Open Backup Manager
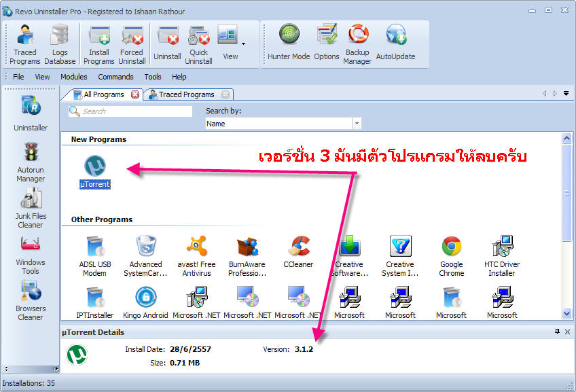The image size is (576, 392). pos(357,44)
